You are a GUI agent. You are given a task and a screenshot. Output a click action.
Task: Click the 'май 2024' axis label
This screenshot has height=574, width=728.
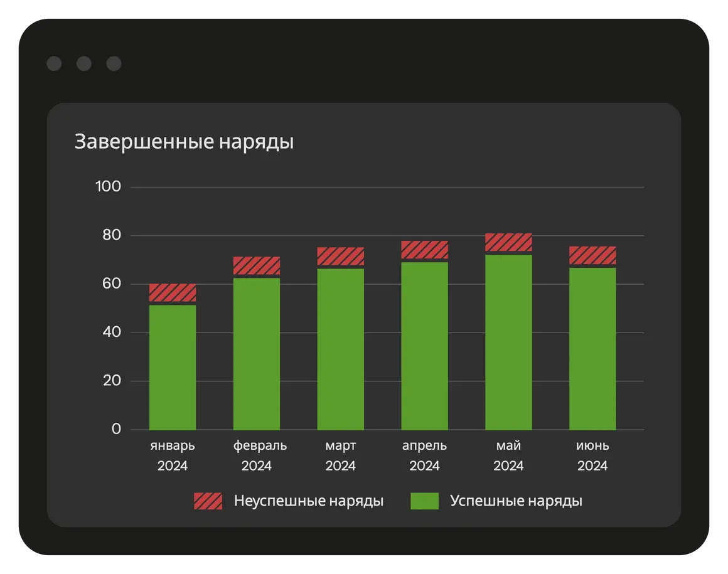pyautogui.click(x=508, y=456)
